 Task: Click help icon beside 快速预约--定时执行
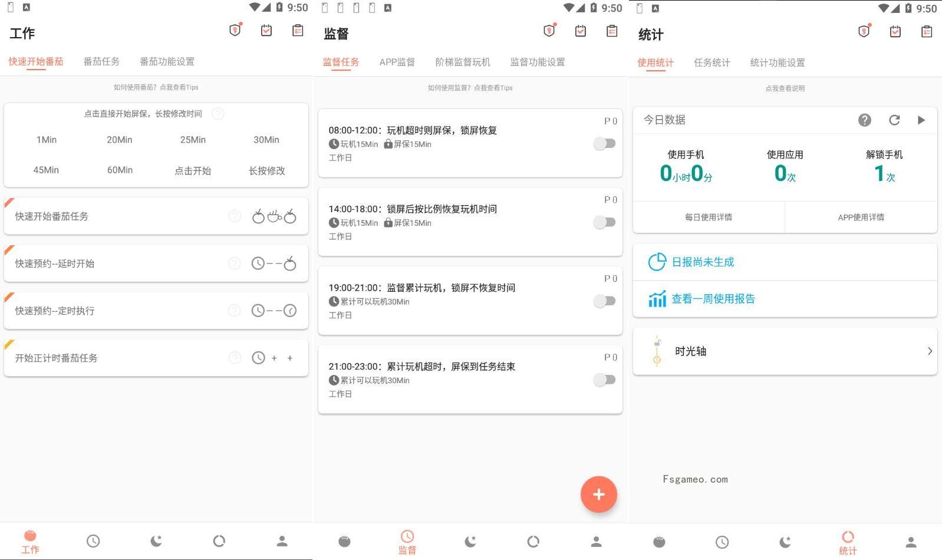235,311
